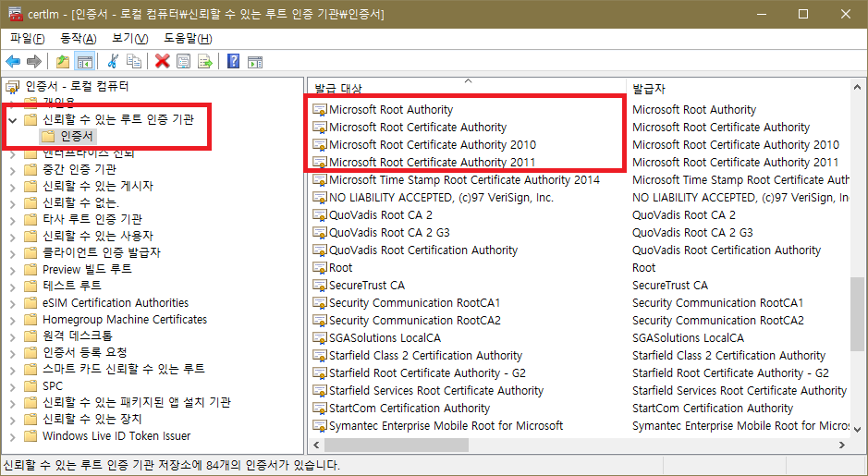Expand the 원격 데스크톱 node
This screenshot has height=476, width=868.
12,336
